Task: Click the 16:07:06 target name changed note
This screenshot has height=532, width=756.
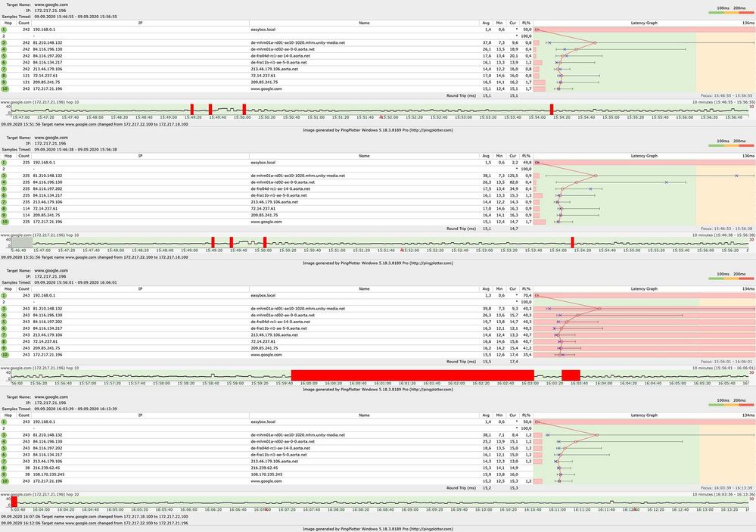Action: [x=95, y=517]
